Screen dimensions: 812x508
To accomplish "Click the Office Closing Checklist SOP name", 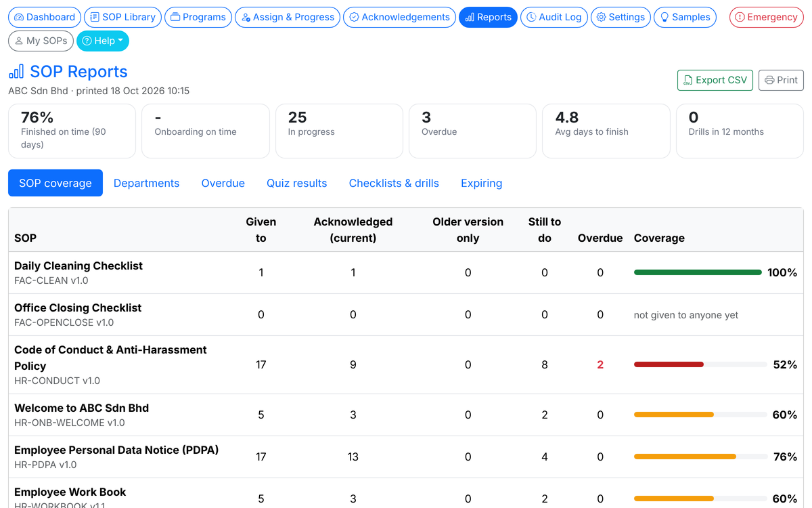I will coord(78,308).
